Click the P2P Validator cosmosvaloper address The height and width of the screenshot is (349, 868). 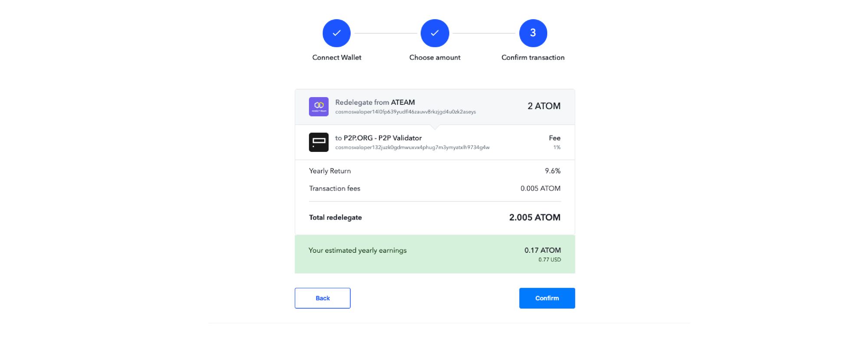412,148
